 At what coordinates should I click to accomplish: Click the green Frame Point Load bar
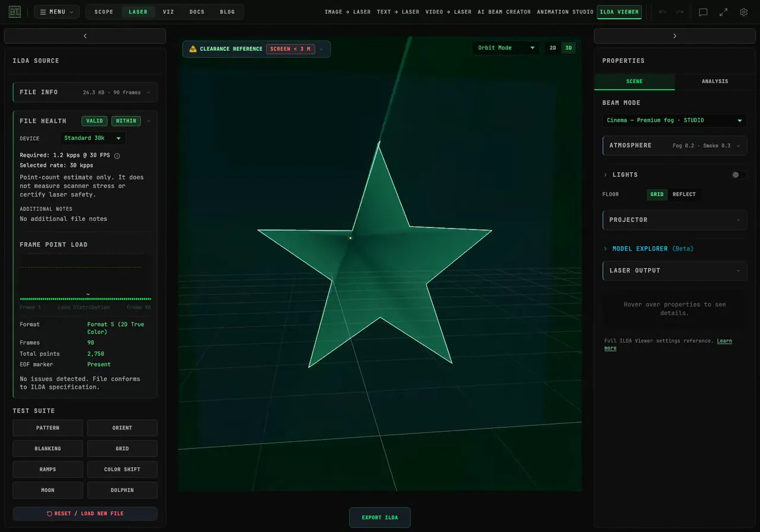(x=85, y=299)
